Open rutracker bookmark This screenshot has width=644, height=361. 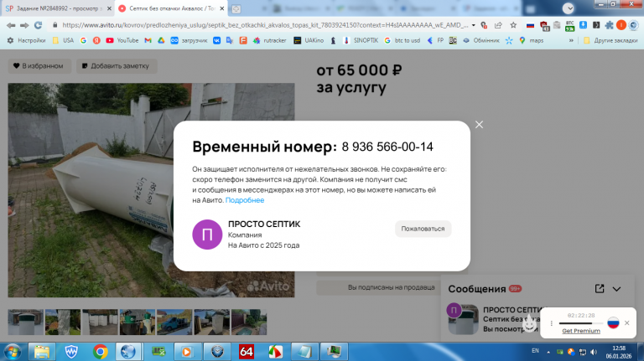[x=270, y=40]
